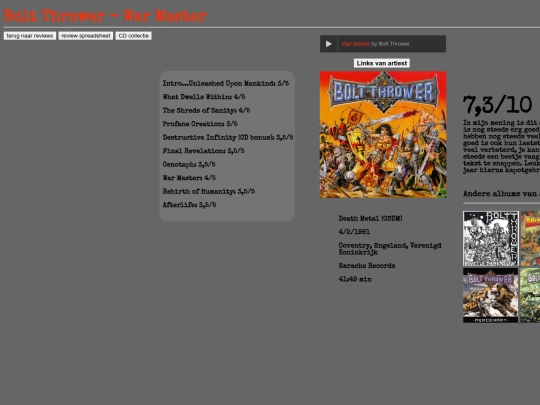Image resolution: width=540 pixels, height=405 pixels.
Task: Open the 'review spreadsheet' button
Action: pos(86,36)
